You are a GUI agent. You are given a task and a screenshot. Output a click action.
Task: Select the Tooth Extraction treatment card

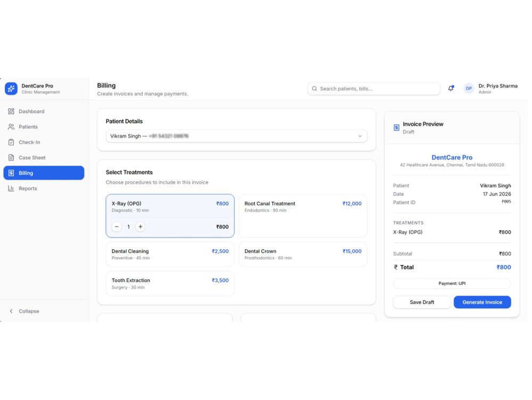click(170, 283)
